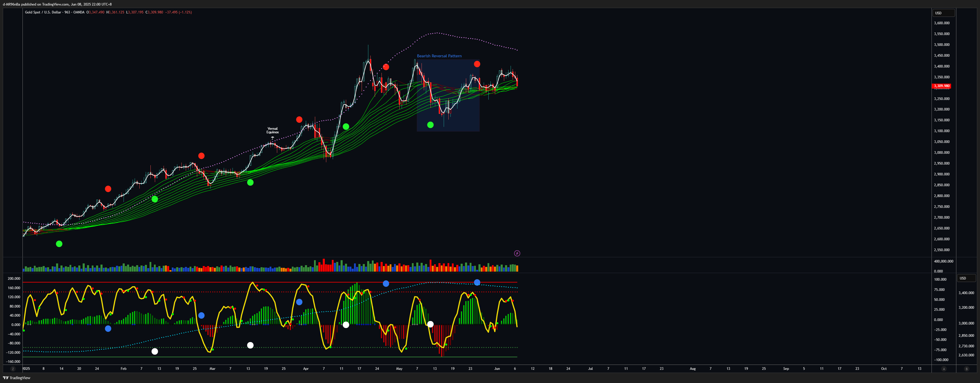
Task: Select the Bearish Reversal Pattern label
Action: [439, 56]
